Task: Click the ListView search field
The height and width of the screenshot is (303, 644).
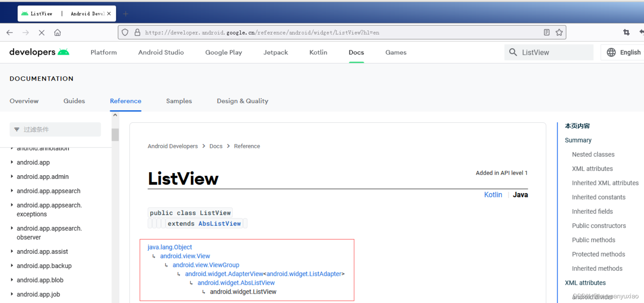Action: click(x=549, y=52)
